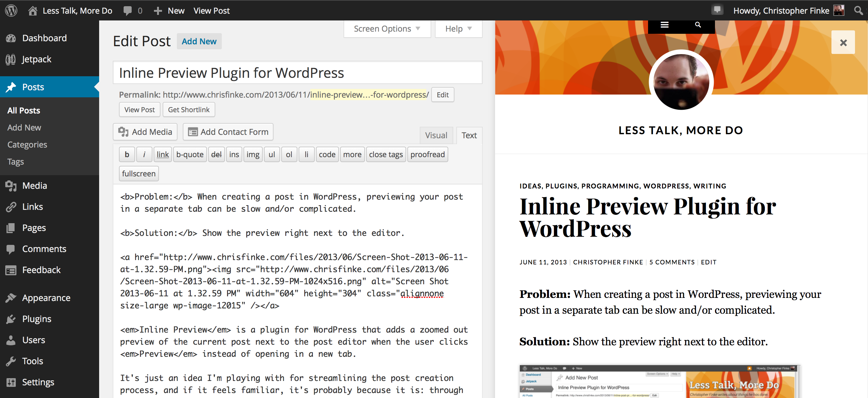Insert more tag with more button
This screenshot has height=398, width=868.
pos(352,154)
